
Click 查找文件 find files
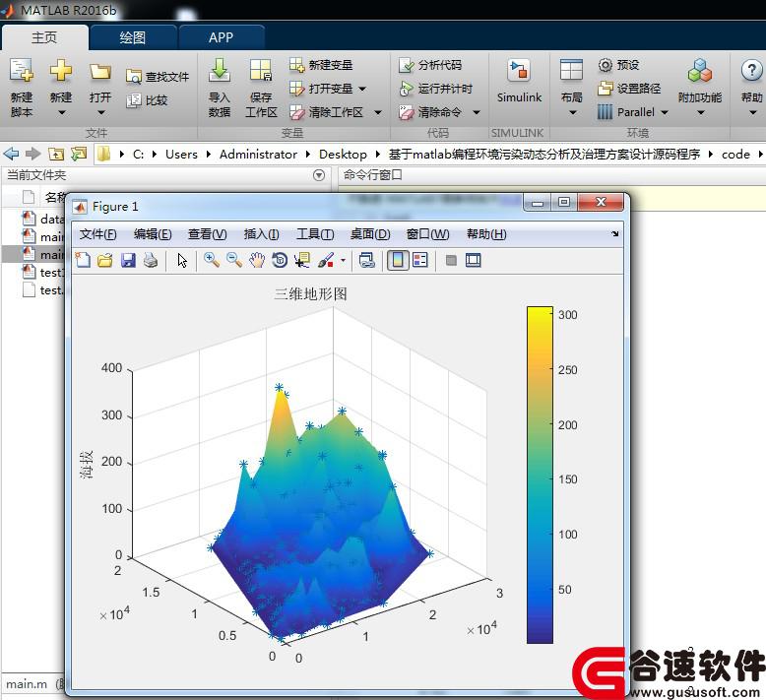[157, 77]
